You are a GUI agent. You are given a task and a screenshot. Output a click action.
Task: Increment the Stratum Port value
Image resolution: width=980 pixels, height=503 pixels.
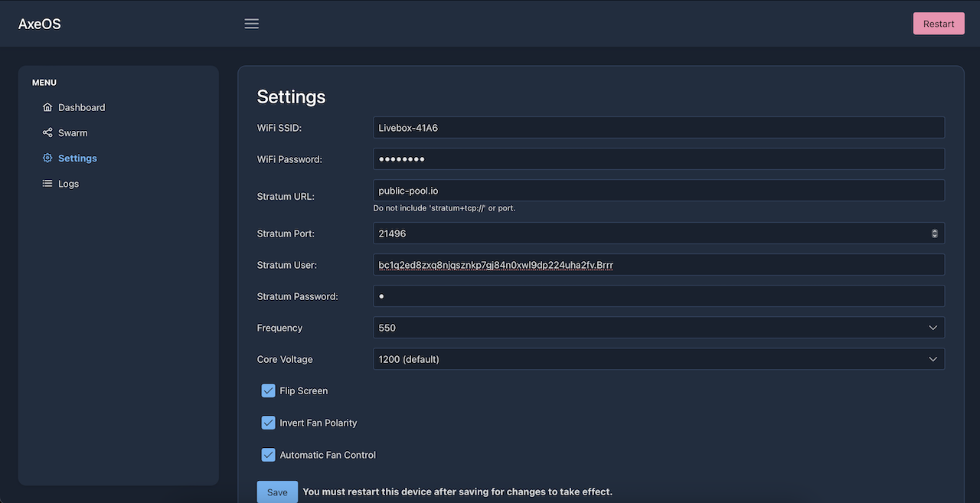(x=935, y=230)
